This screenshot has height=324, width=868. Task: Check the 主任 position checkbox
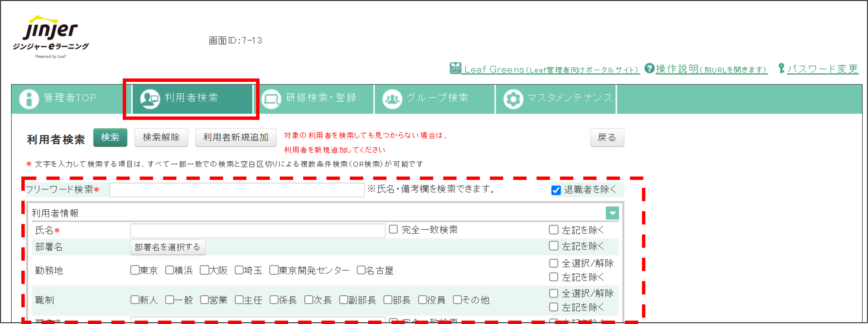tap(239, 300)
